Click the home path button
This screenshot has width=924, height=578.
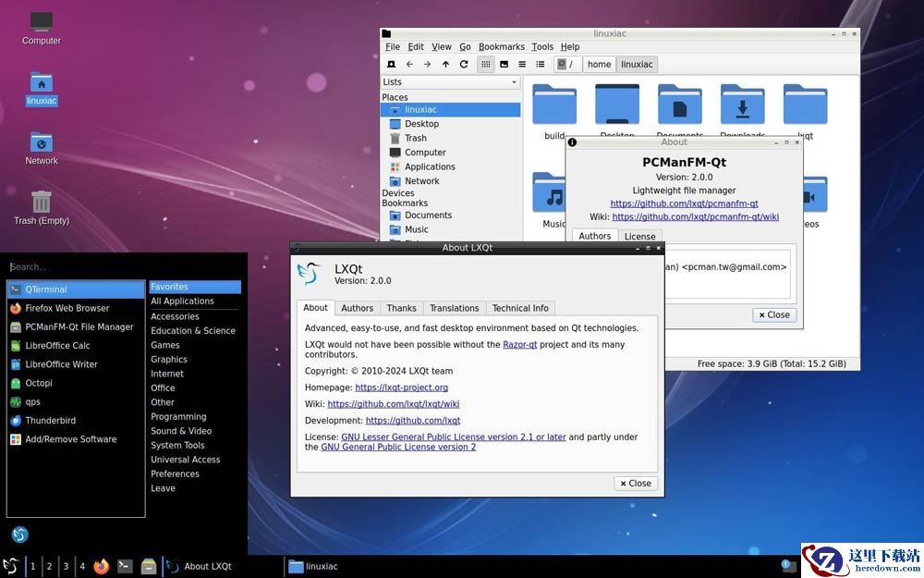point(599,65)
